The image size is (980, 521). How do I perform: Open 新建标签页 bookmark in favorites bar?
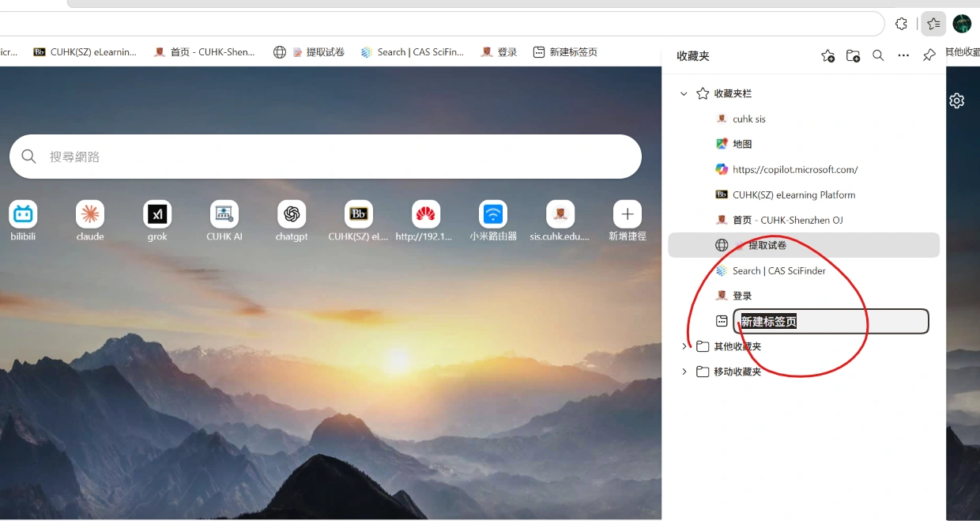click(565, 52)
